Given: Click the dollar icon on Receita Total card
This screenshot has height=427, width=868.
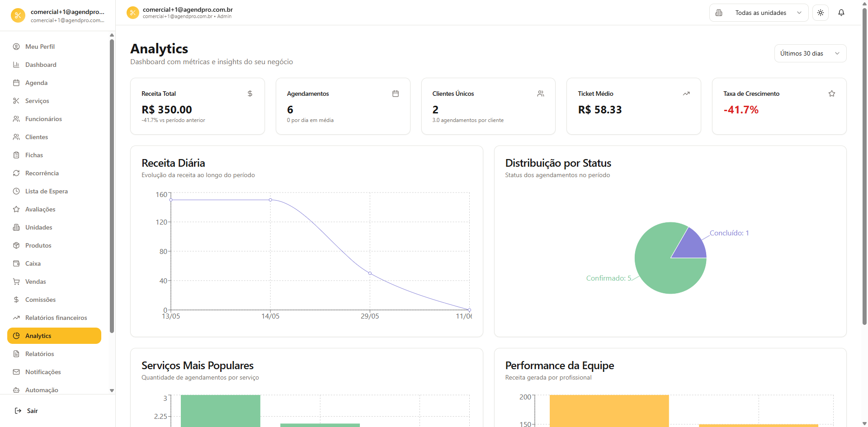Looking at the screenshot, I should 250,94.
